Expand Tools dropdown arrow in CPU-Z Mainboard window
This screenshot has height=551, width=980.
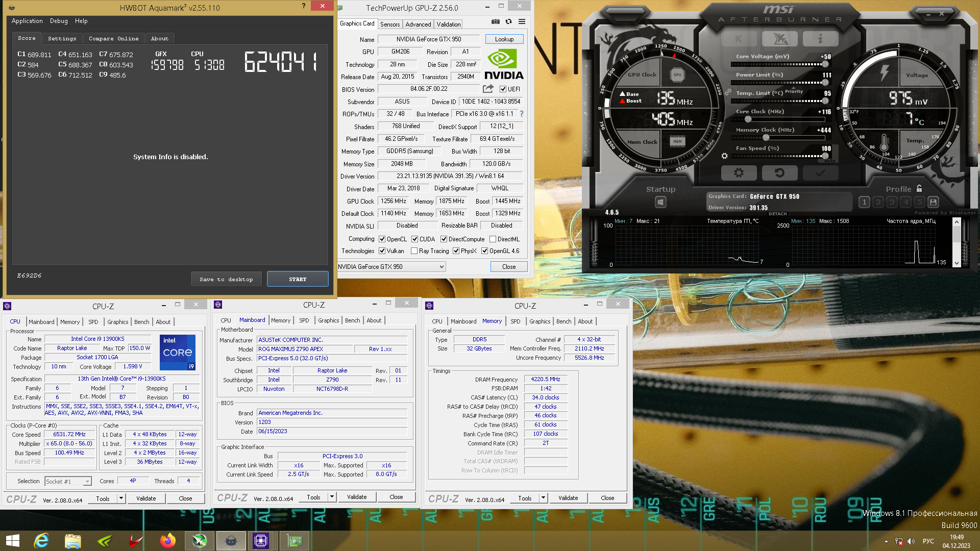(x=332, y=497)
